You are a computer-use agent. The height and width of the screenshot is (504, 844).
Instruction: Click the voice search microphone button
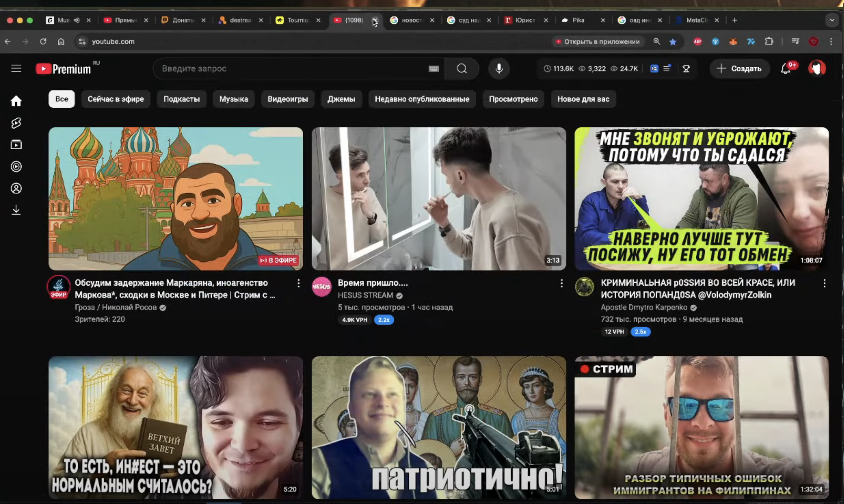(499, 69)
